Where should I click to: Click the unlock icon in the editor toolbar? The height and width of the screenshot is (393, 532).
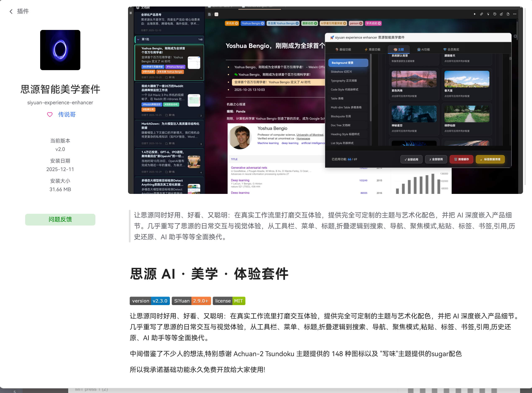(x=501, y=14)
